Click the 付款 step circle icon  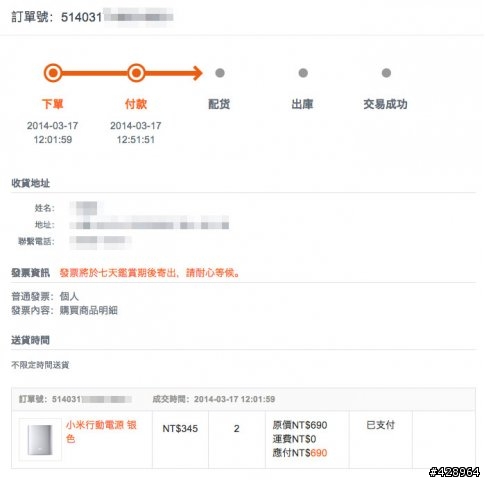tap(136, 73)
